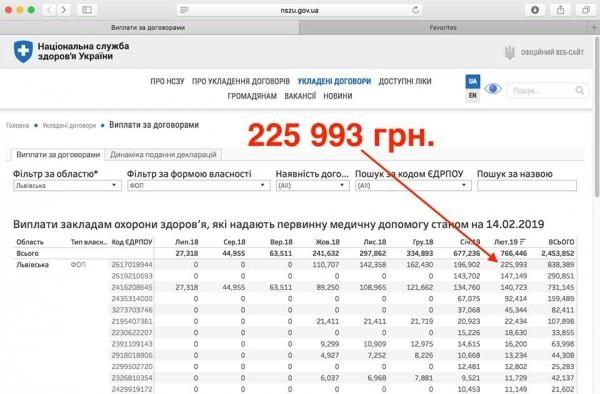Reload the nszu.gov.ua page
The height and width of the screenshot is (394, 600).
[x=416, y=10]
